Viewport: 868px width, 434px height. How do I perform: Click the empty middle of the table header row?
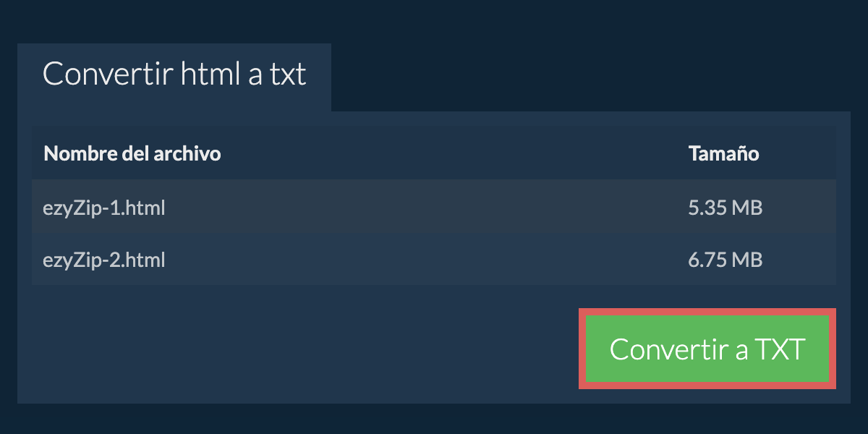pyautogui.click(x=448, y=153)
